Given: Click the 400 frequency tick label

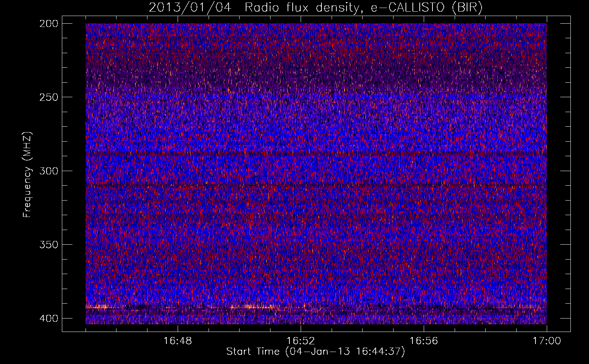Looking at the screenshot, I should 48,318.
